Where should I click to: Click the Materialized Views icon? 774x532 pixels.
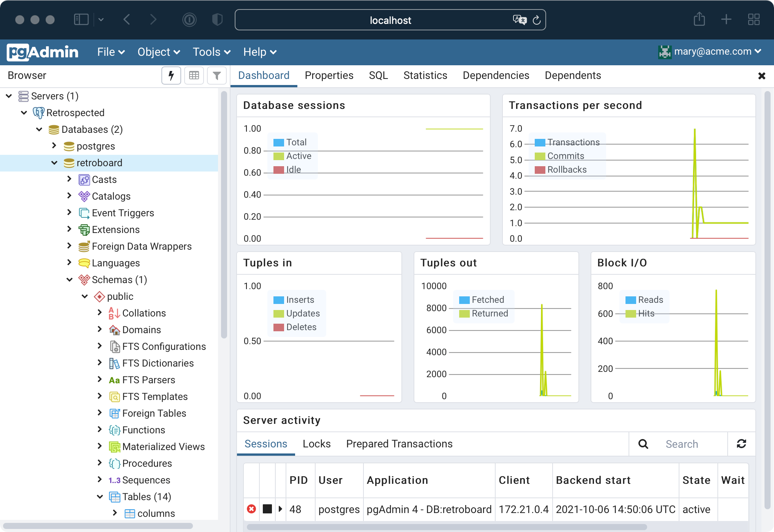114,447
